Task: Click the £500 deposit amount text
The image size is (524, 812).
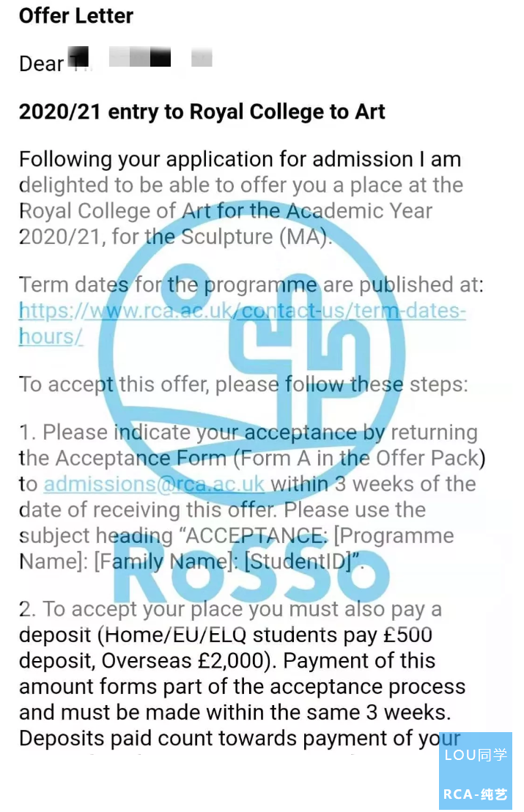Action: (407, 635)
